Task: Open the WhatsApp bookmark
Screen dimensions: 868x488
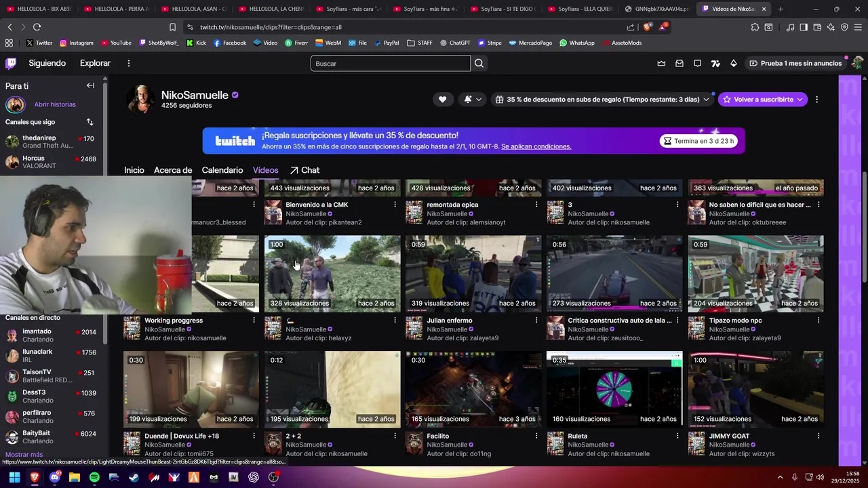Action: [x=577, y=43]
